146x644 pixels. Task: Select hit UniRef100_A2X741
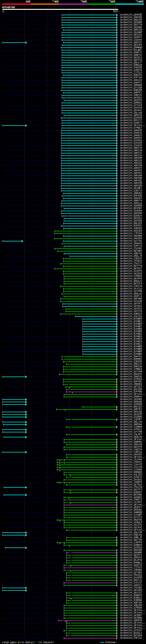(131, 241)
